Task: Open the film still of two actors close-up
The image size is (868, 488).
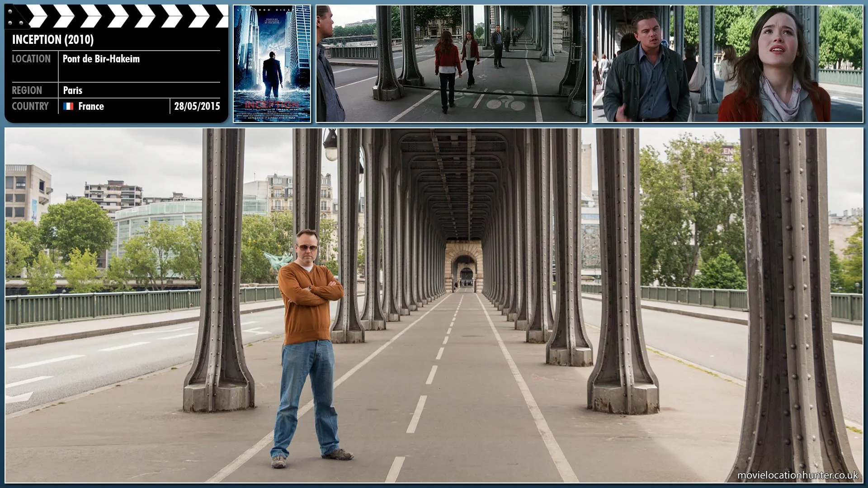Action: pyautogui.click(x=727, y=64)
